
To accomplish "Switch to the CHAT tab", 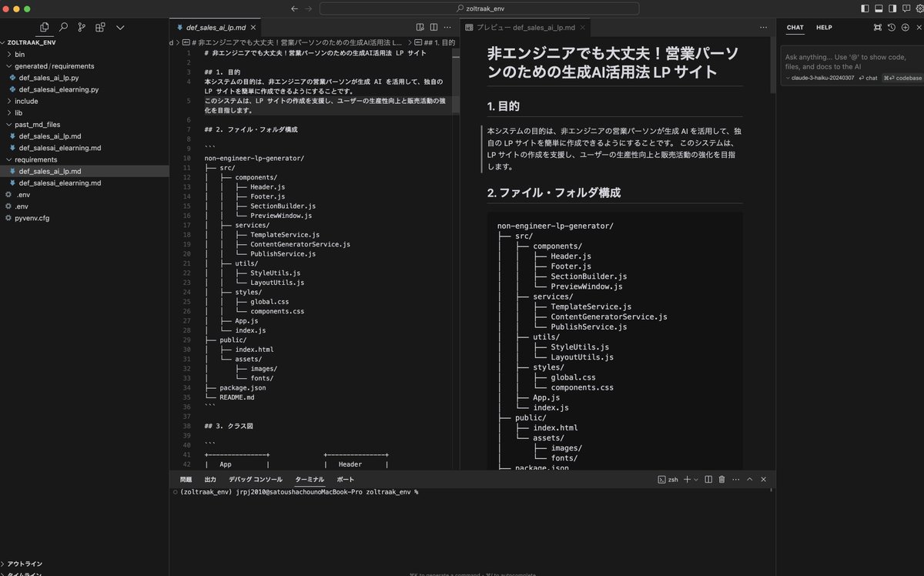I will 795,28.
